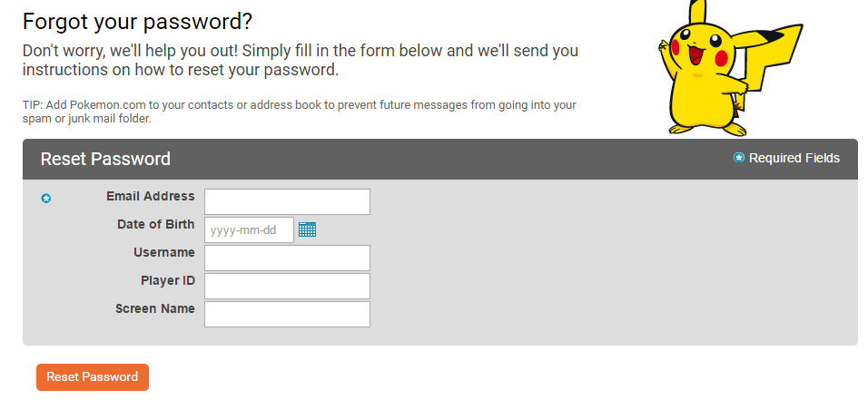868x400 pixels.
Task: Select the Username text box
Action: pos(287,258)
